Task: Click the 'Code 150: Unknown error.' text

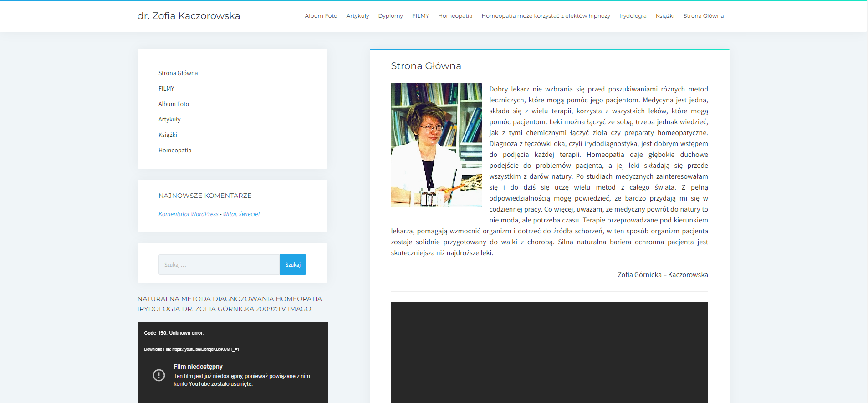Action: pyautogui.click(x=174, y=333)
